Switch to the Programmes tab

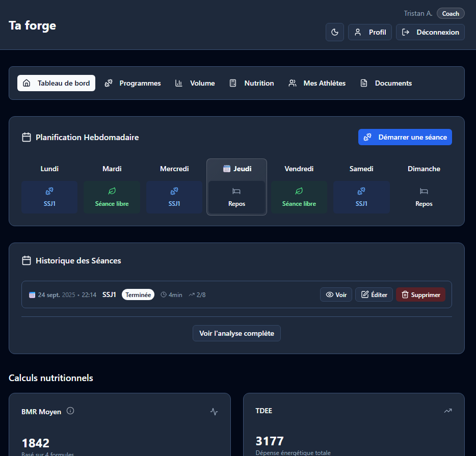point(133,83)
